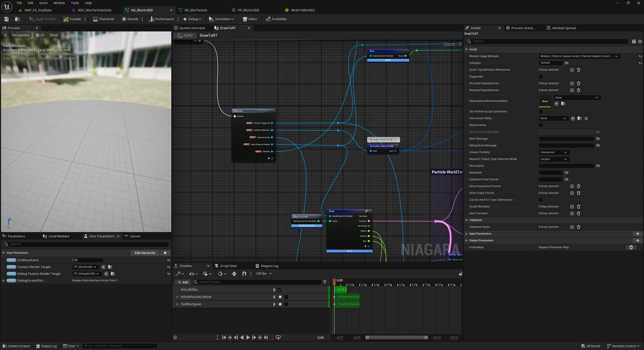
Task: Jump to timeline start
Action: 224,338
